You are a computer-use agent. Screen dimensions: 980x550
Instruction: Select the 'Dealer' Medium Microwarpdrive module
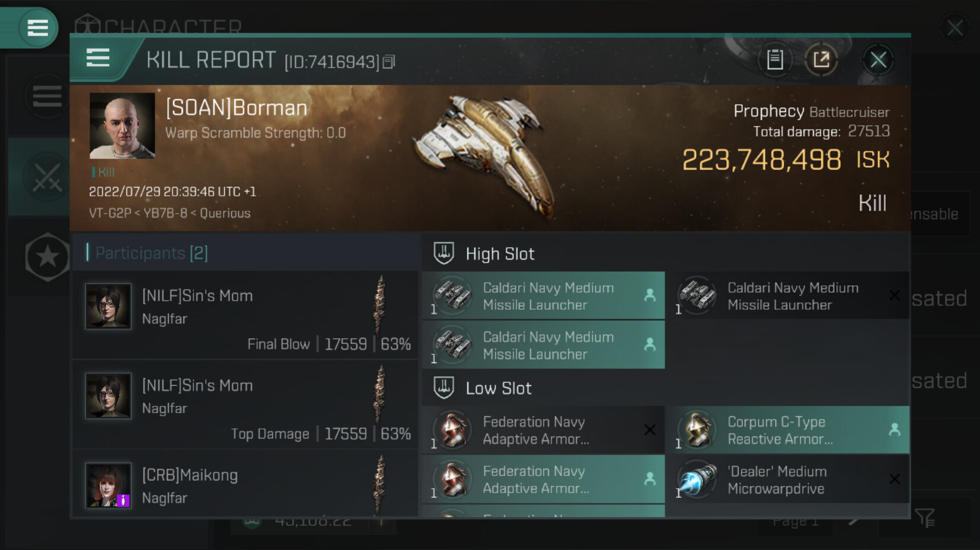787,480
